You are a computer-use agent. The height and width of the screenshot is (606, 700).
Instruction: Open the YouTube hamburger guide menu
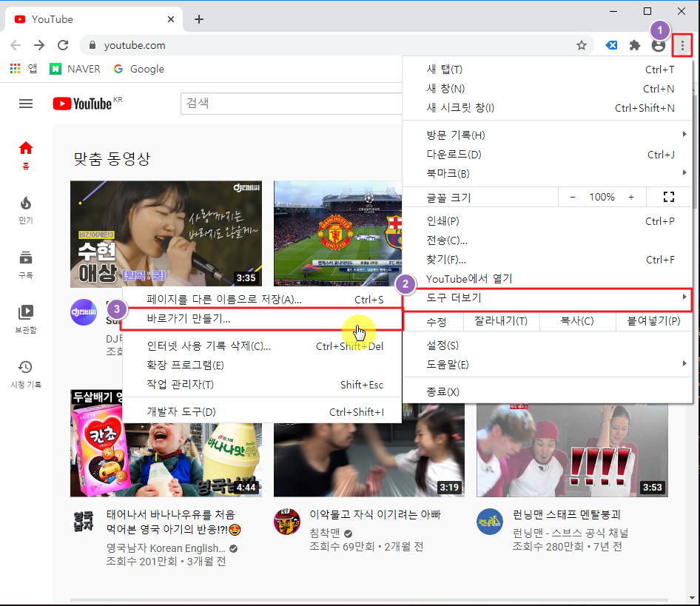(26, 104)
